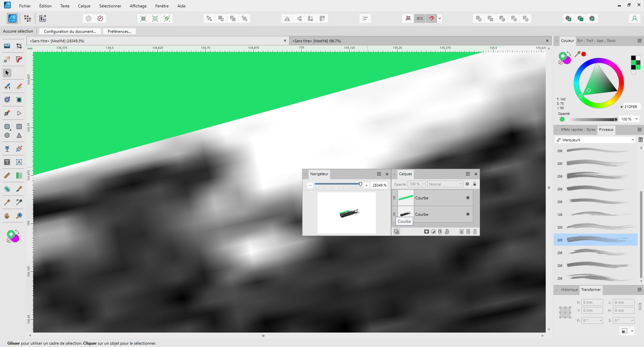Image resolution: width=644 pixels, height=347 pixels.
Task: Open the Calque menu
Action: point(84,6)
